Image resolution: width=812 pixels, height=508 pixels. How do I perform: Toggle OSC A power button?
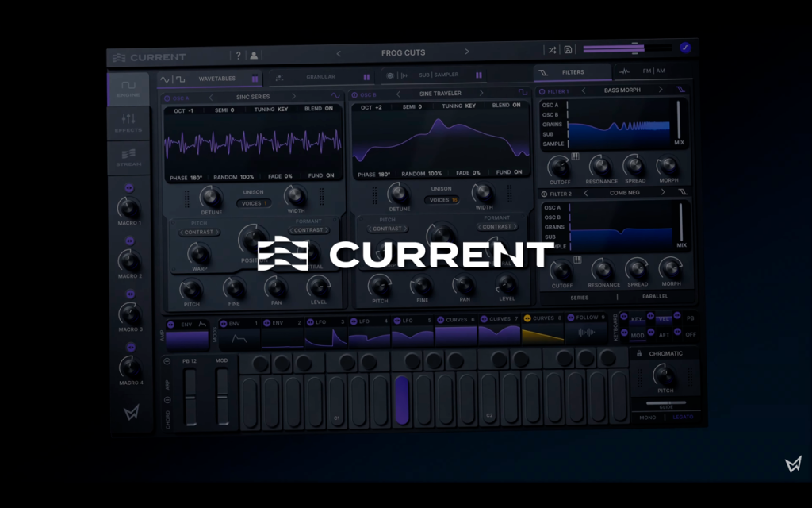[167, 98]
